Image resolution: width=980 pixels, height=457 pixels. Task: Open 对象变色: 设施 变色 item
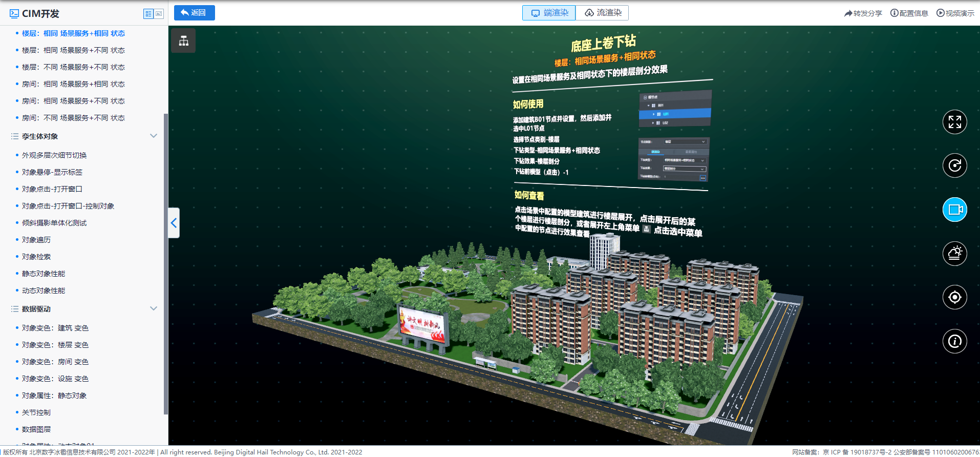point(55,379)
